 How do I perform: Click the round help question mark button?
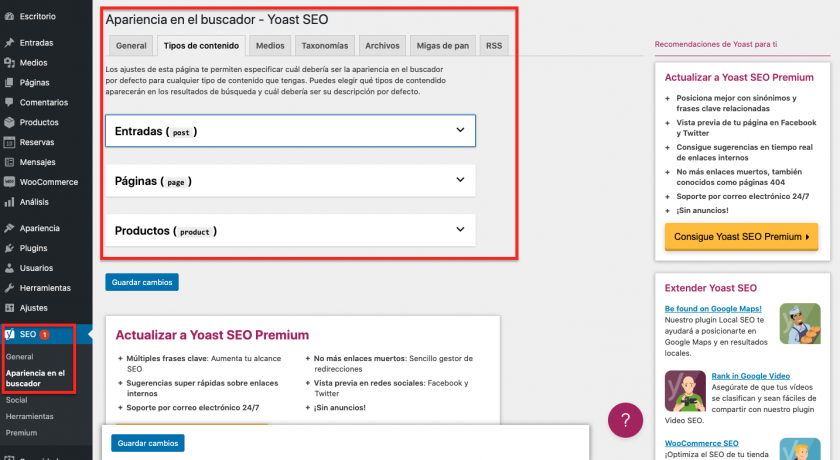click(x=625, y=419)
